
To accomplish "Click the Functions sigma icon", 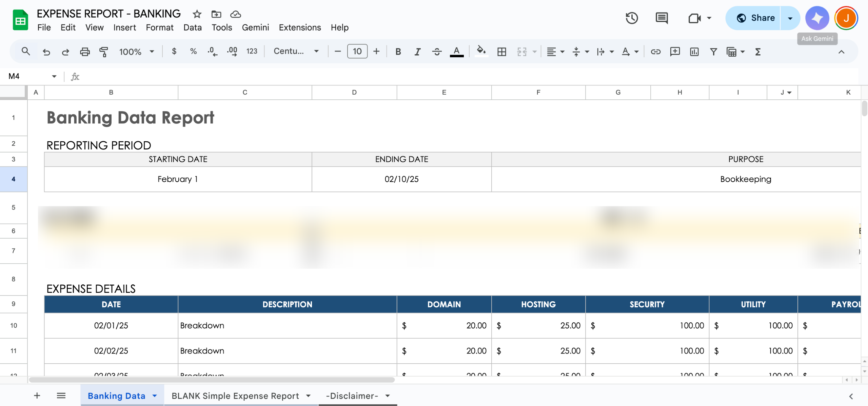I will coord(758,52).
